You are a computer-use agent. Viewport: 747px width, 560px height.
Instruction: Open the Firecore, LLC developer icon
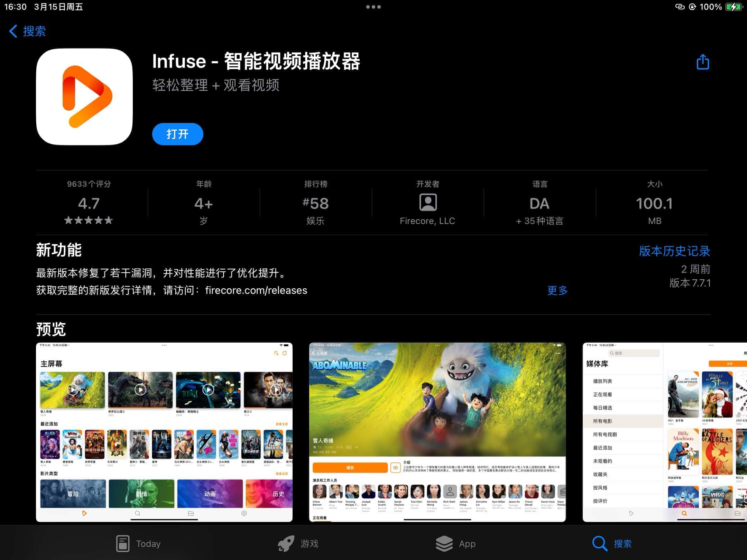tap(428, 203)
